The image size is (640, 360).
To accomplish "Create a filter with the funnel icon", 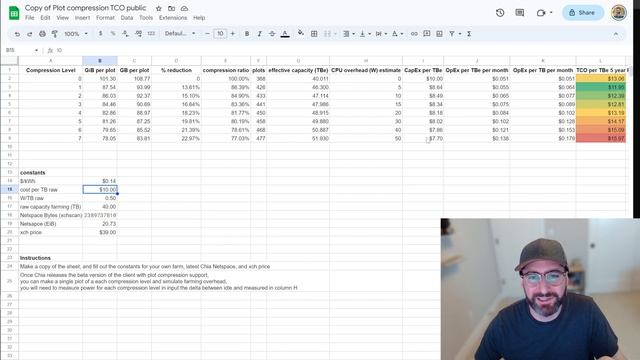I will tap(452, 33).
